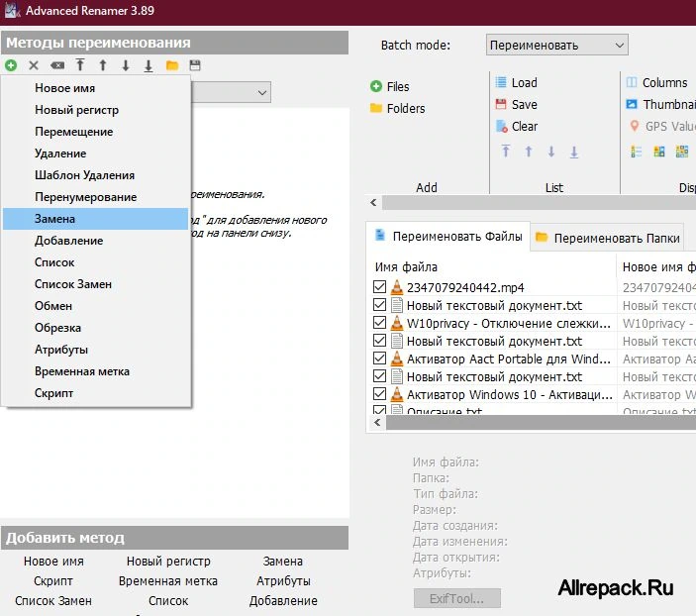Move method to bottom arrow icon
The image size is (696, 616).
pyautogui.click(x=149, y=65)
